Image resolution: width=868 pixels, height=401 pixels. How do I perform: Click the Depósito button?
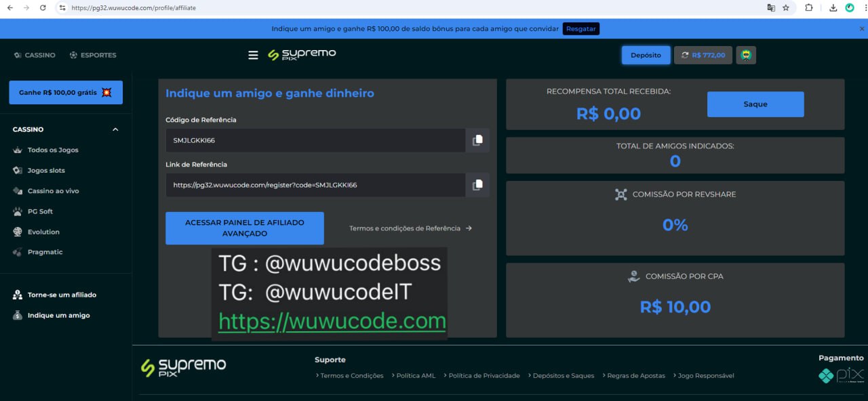click(646, 56)
